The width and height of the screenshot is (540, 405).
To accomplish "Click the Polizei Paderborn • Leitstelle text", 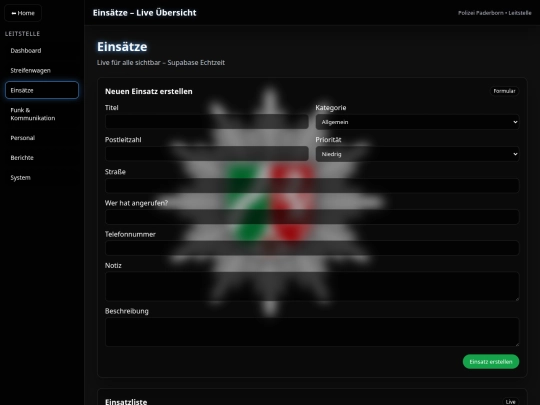I will point(495,13).
